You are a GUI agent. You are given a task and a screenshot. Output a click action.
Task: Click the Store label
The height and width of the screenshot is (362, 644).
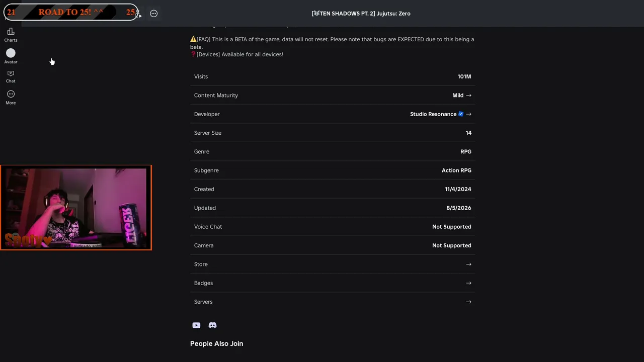pyautogui.click(x=201, y=264)
